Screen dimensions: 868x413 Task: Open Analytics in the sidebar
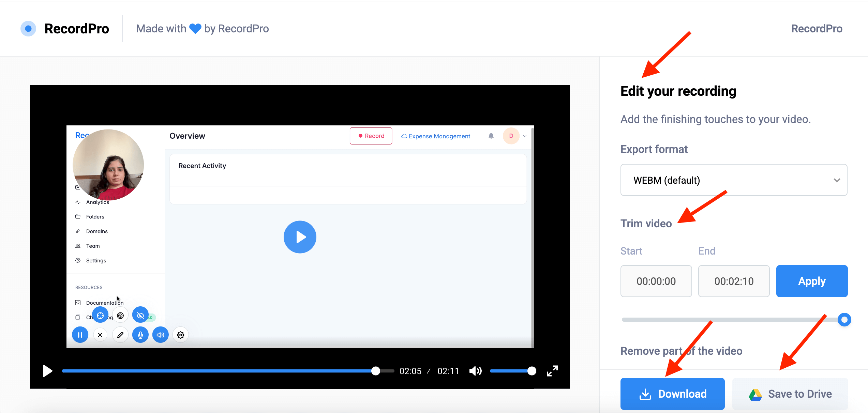(x=98, y=202)
